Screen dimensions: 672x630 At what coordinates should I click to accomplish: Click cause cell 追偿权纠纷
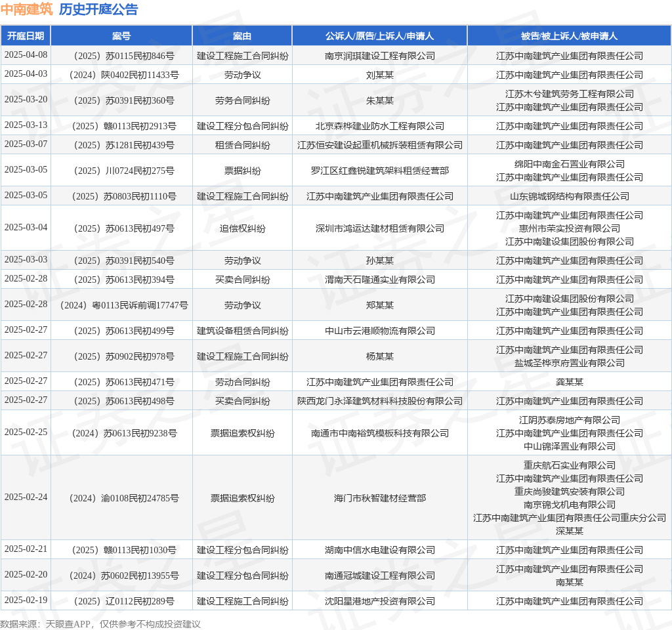coord(242,228)
